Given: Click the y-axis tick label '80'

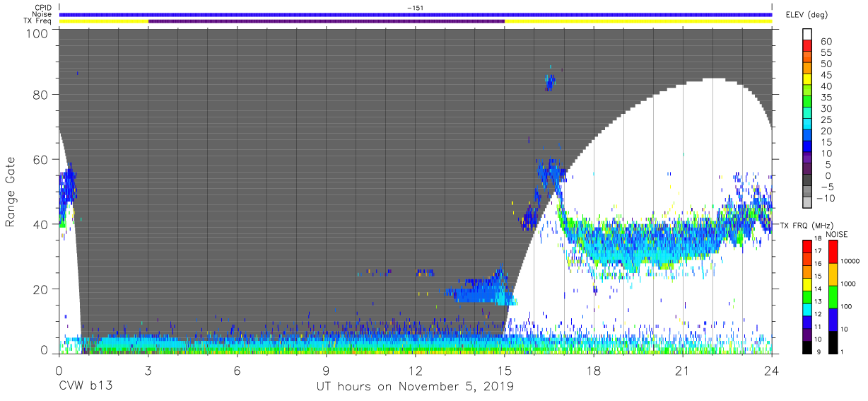Looking at the screenshot, I should point(41,94).
